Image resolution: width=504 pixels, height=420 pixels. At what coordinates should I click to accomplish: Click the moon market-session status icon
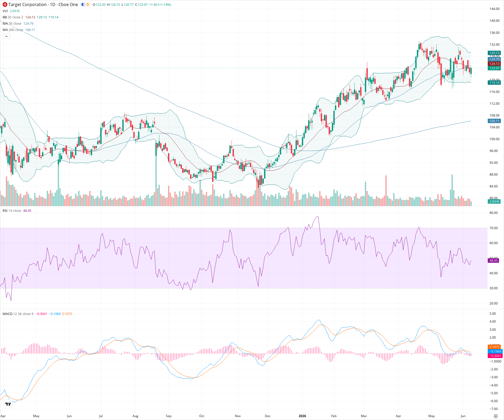pos(83,4)
